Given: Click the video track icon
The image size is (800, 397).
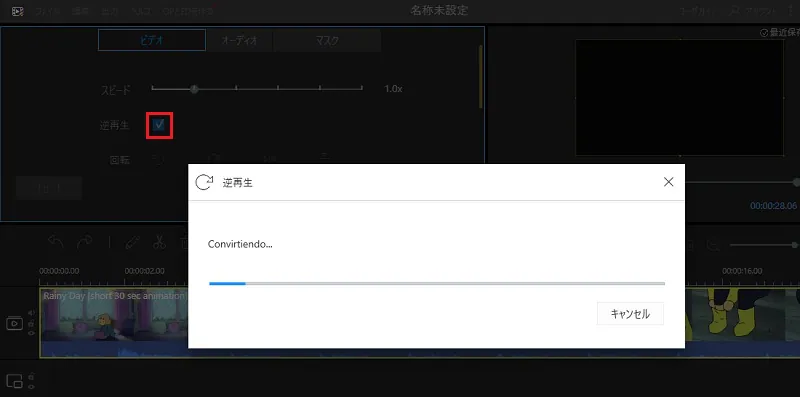Looking at the screenshot, I should pos(14,324).
